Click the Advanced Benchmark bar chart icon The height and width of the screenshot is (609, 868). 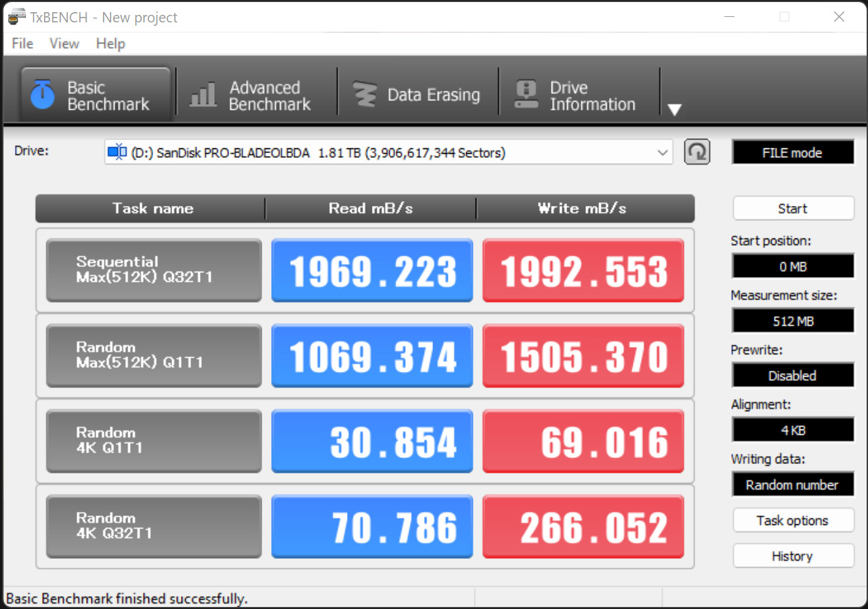203,95
